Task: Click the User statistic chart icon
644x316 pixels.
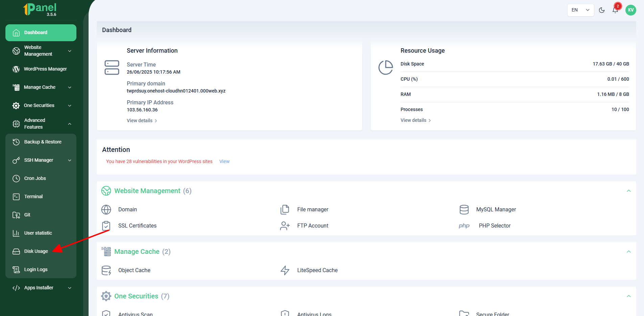Action: 16,233
